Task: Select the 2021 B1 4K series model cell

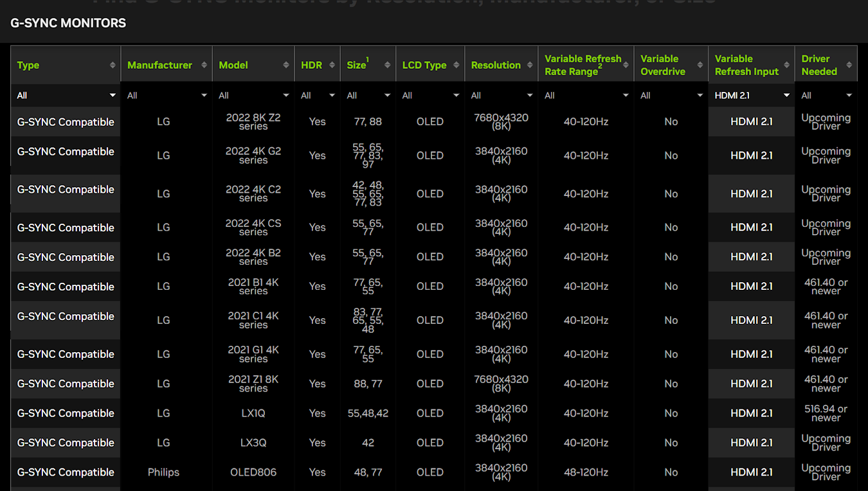Action: 253,287
